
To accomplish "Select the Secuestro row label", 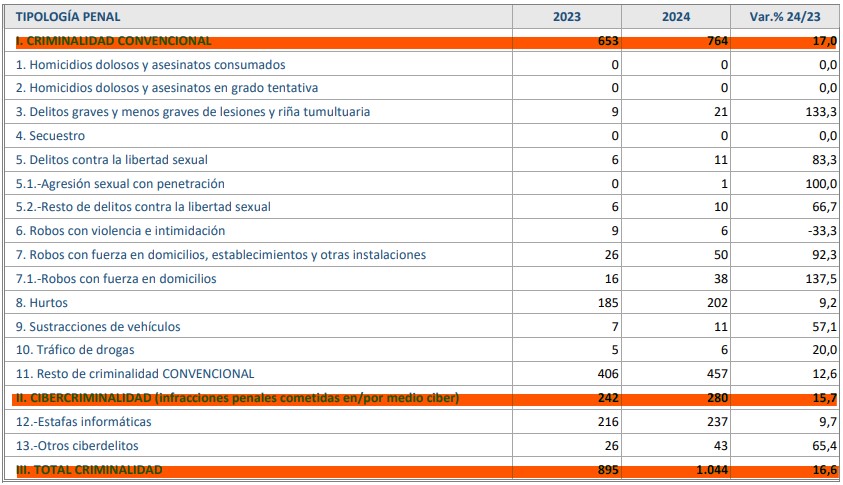I will click(x=50, y=135).
